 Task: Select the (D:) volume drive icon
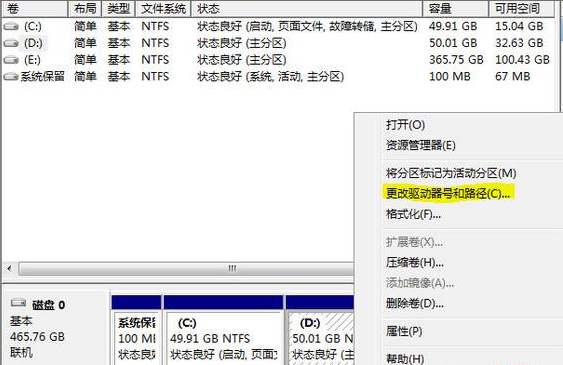click(11, 43)
